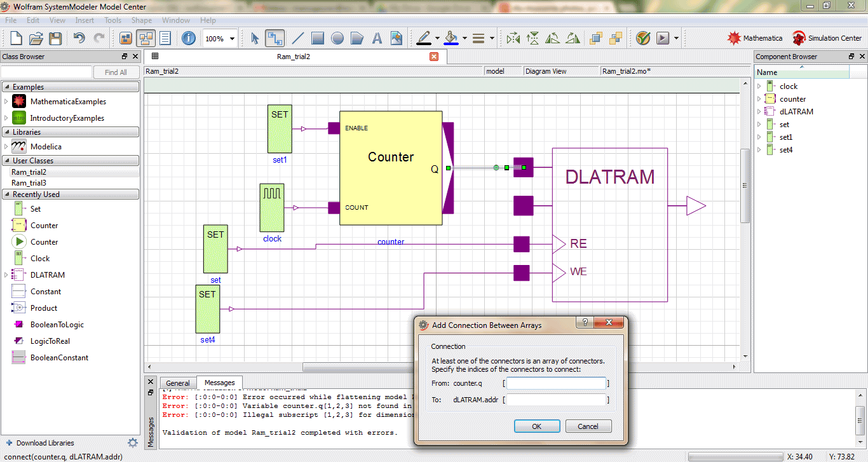Image resolution: width=868 pixels, height=462 pixels.
Task: Select the Rectangle shape tool
Action: [317, 38]
